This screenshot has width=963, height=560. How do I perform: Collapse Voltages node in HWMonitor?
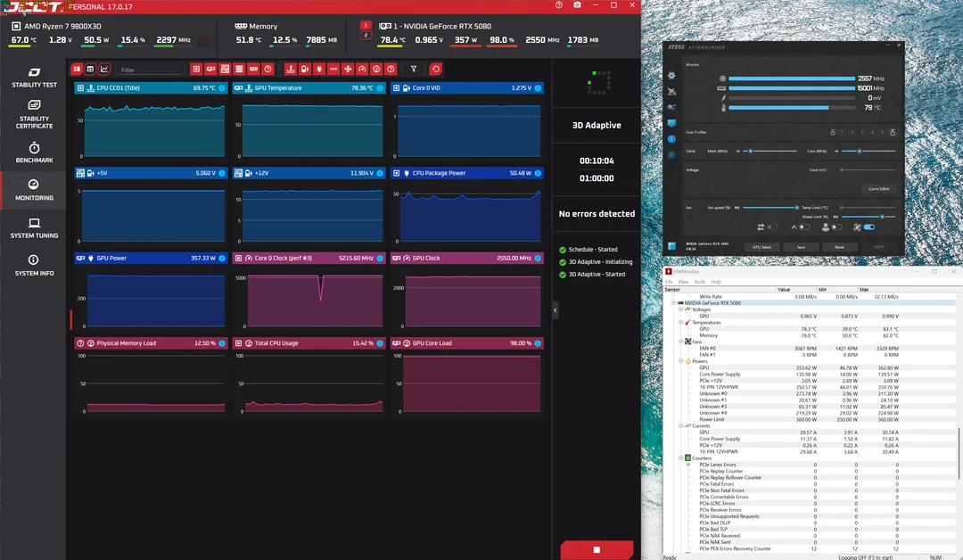[x=680, y=309]
